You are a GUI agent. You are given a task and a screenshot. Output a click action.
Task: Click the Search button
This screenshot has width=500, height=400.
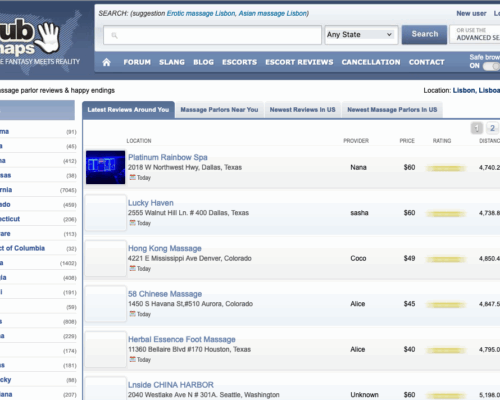424,34
